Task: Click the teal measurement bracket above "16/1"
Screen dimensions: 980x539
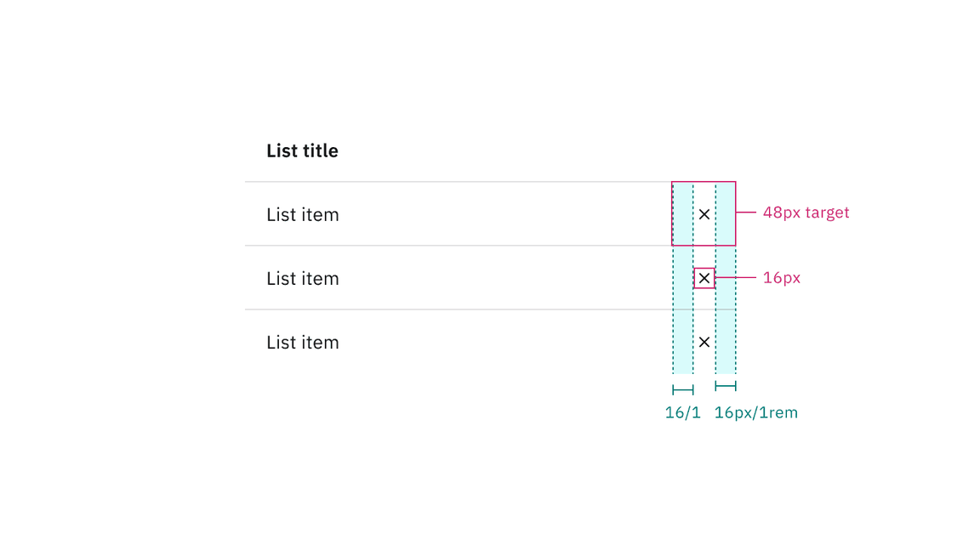Action: 682,390
